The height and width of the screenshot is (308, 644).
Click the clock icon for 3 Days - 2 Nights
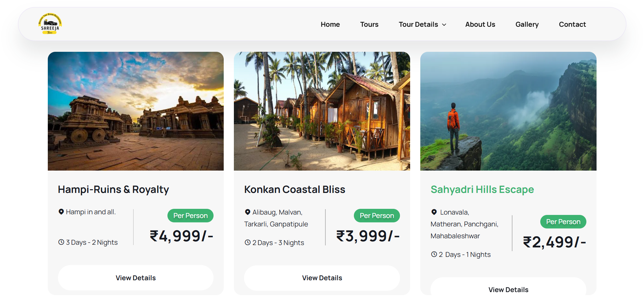61,242
